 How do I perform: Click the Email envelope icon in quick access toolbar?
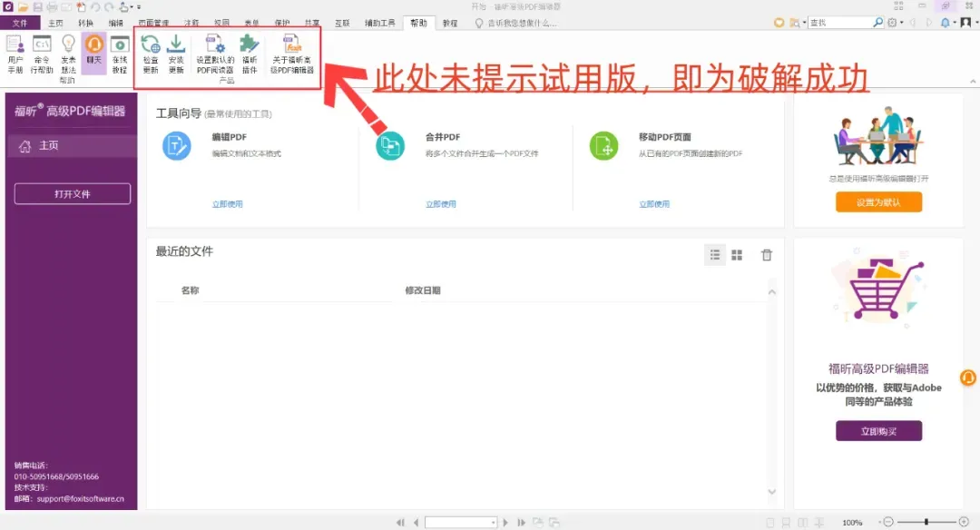[x=66, y=7]
